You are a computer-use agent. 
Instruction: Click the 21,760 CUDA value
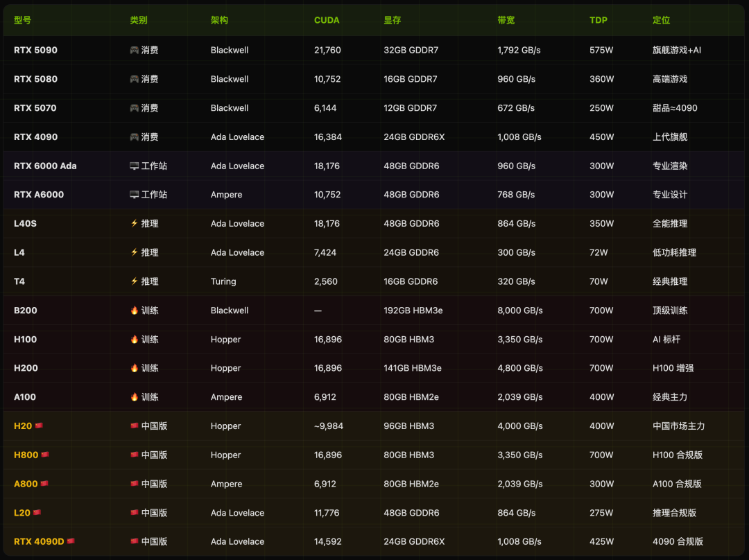pos(327,50)
